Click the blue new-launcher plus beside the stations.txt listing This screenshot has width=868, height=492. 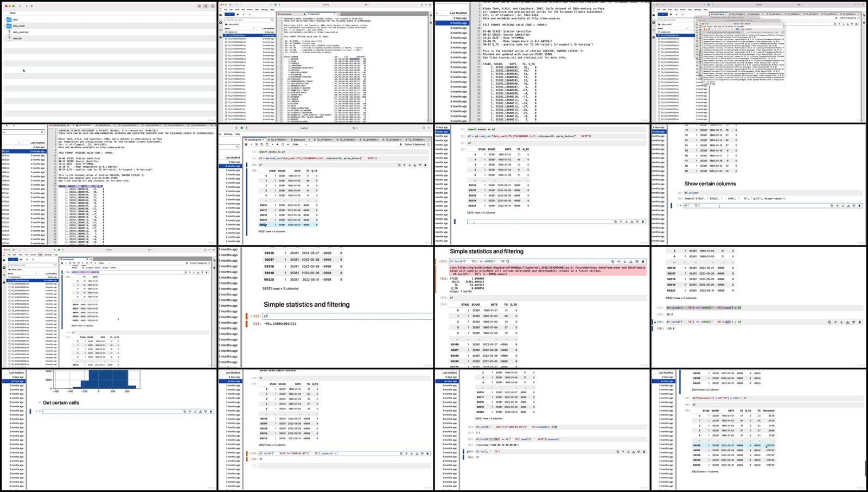tap(229, 15)
